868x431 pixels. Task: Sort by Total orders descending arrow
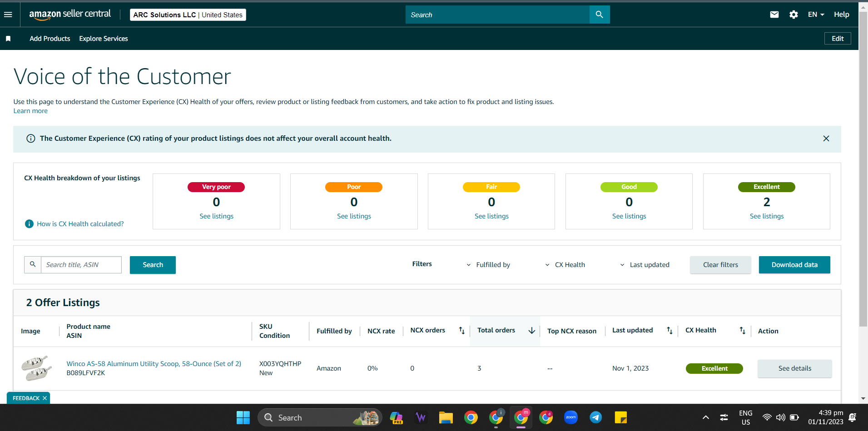(x=531, y=331)
